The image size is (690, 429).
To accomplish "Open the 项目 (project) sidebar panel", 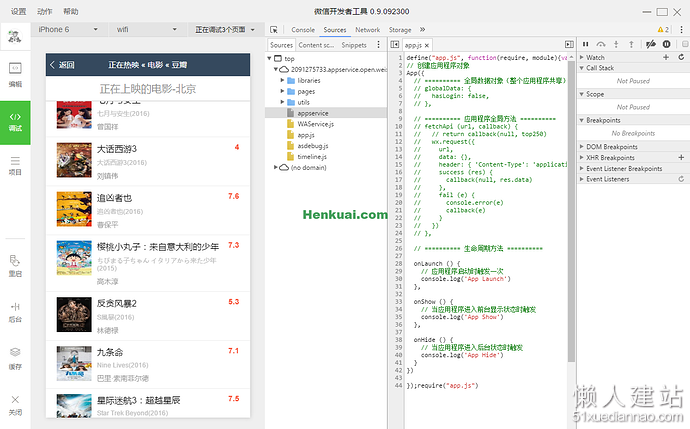I will (15, 165).
